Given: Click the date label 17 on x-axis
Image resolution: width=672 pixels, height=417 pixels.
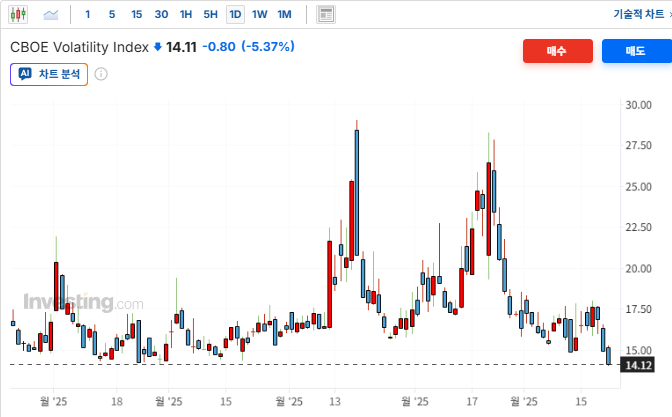Looking at the screenshot, I should click(x=472, y=402).
